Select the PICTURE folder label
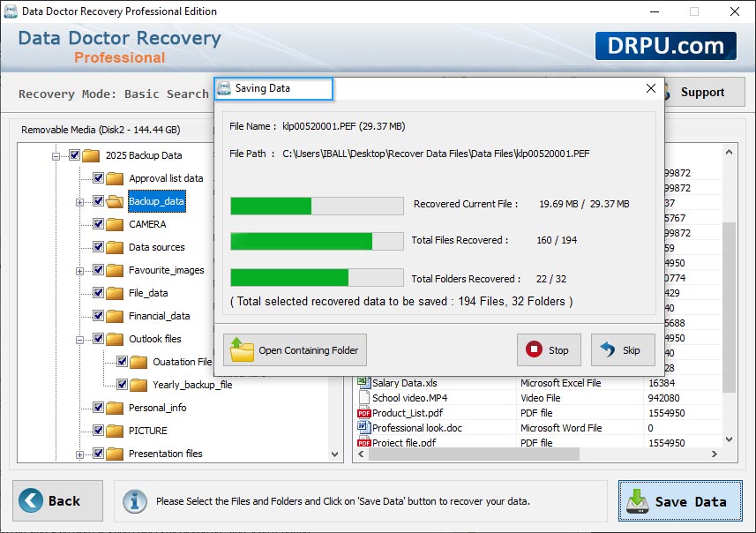 [x=147, y=431]
